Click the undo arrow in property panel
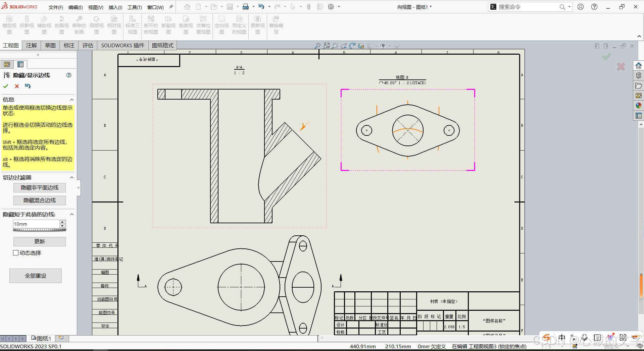 coord(28,86)
